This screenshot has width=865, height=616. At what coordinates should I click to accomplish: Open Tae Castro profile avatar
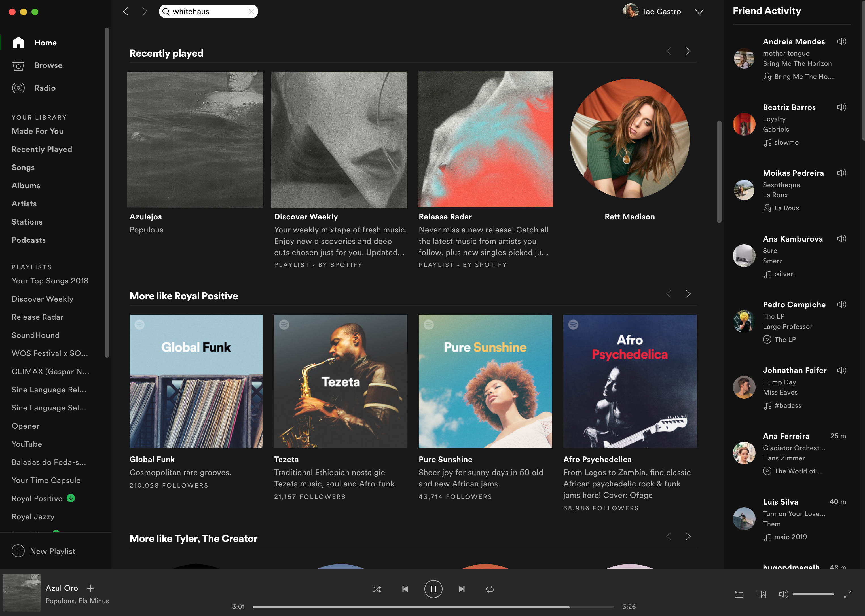(x=631, y=11)
